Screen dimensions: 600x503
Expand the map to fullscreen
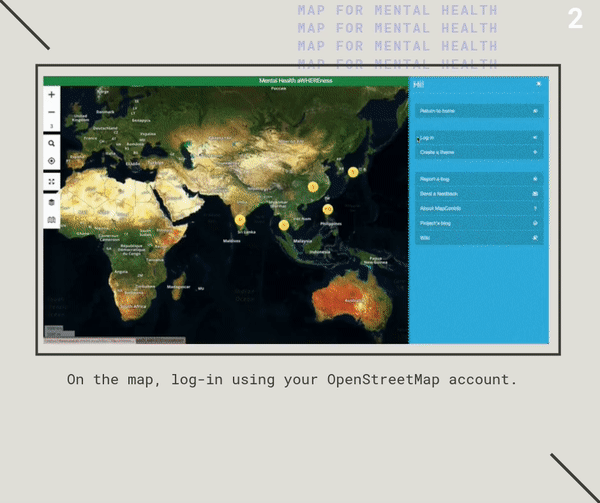tap(52, 182)
